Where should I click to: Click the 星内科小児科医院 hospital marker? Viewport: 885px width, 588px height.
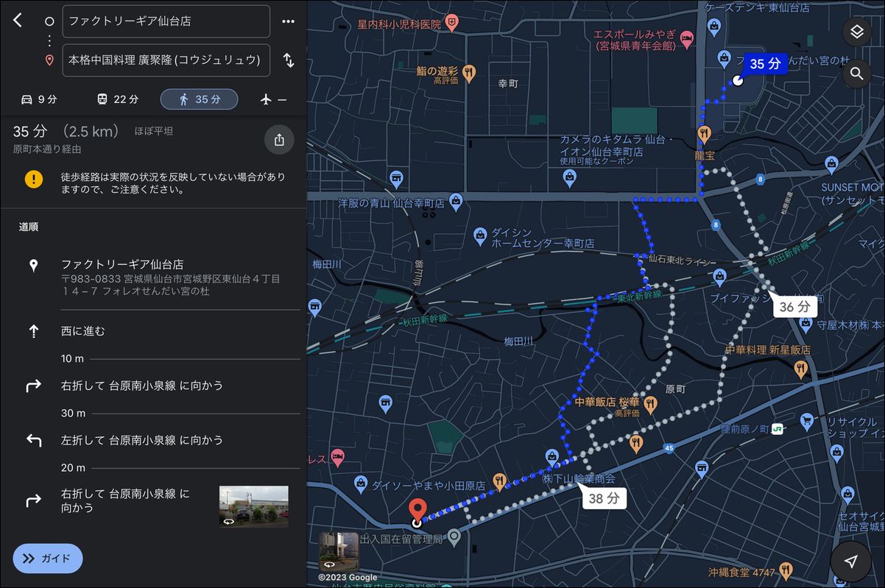(x=452, y=24)
